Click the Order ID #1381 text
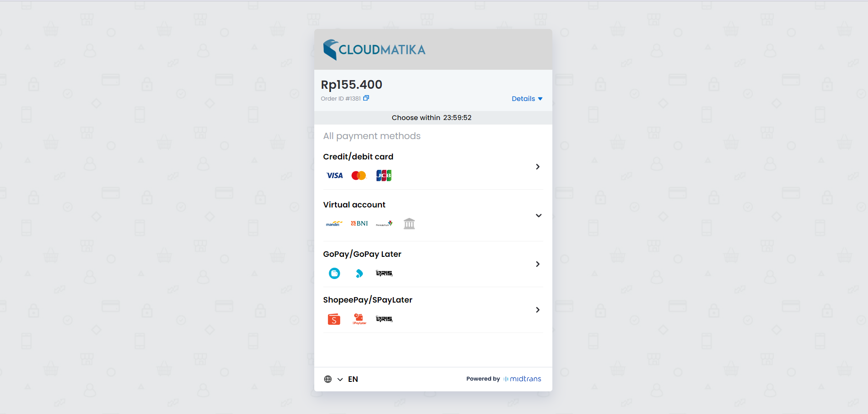Image resolution: width=868 pixels, height=414 pixels. pyautogui.click(x=341, y=98)
